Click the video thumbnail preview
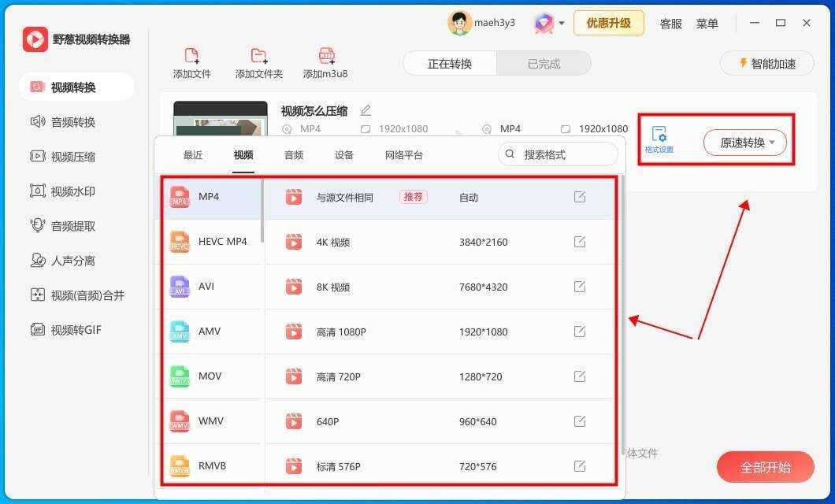 click(221, 119)
